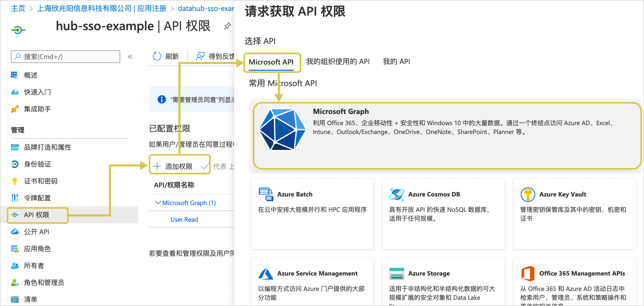Click the authentication arrow icon in sidebar
Image resolution: width=644 pixels, height=306 pixels.
[x=15, y=164]
